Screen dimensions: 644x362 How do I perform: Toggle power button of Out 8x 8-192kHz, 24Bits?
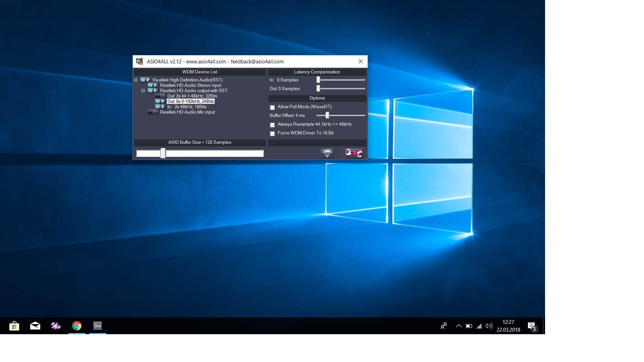pos(158,101)
